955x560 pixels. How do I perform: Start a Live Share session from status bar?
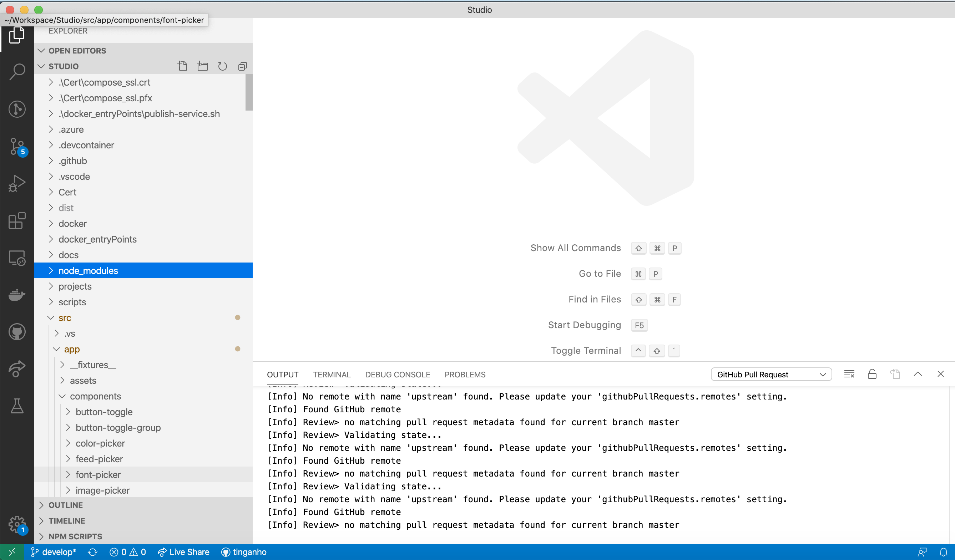tap(184, 552)
